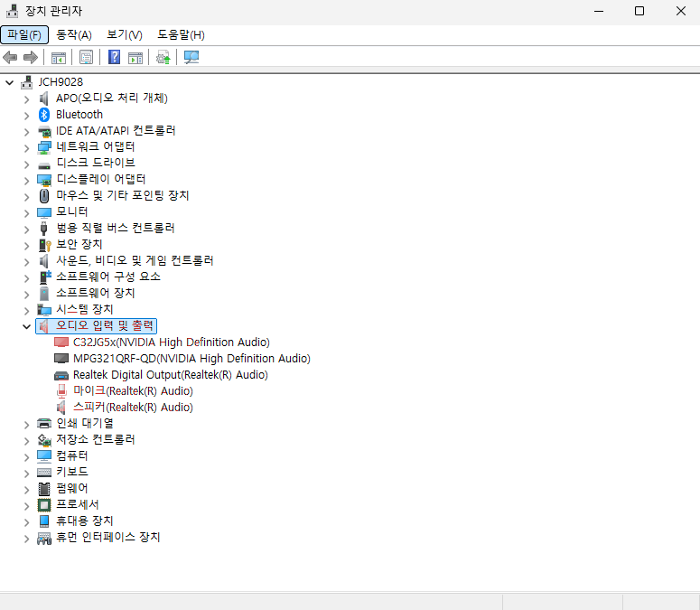Select the 시스템 장치 label text
700x610 pixels.
coord(85,309)
